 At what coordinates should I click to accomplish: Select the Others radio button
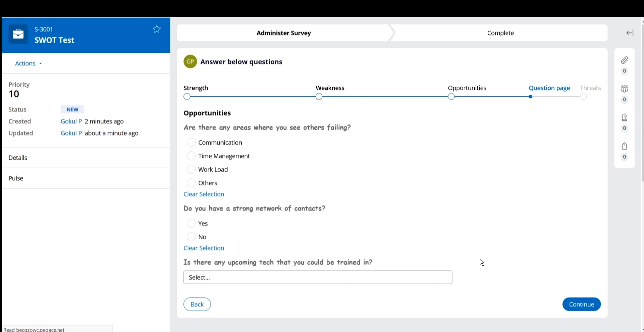pyautogui.click(x=191, y=183)
